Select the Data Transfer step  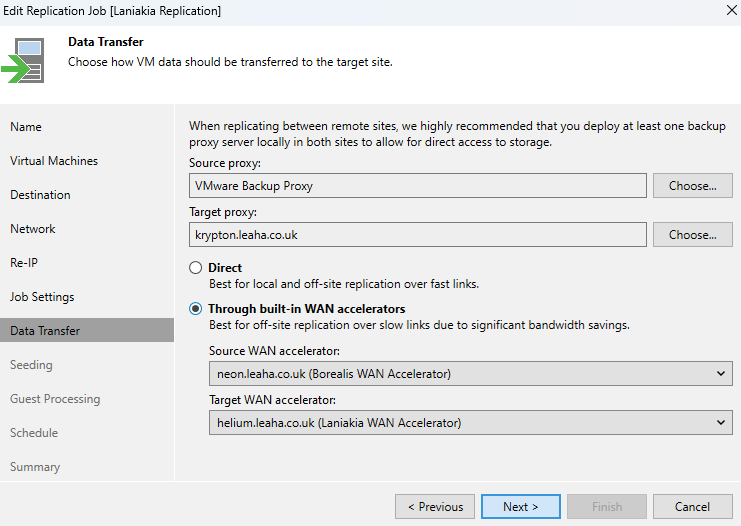click(x=87, y=330)
